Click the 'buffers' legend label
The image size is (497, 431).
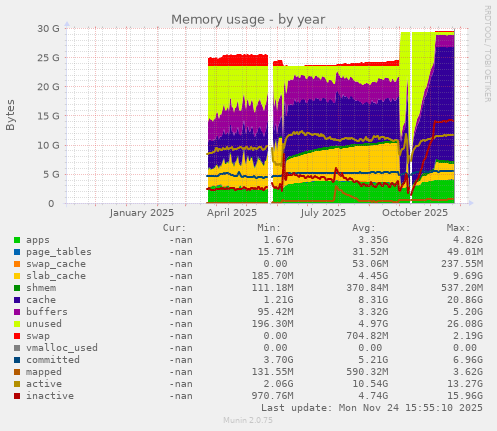click(47, 312)
